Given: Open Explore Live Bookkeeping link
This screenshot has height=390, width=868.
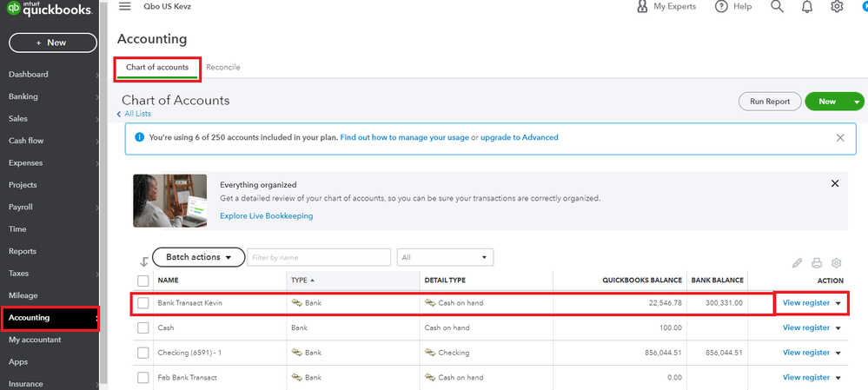Looking at the screenshot, I should (x=266, y=215).
